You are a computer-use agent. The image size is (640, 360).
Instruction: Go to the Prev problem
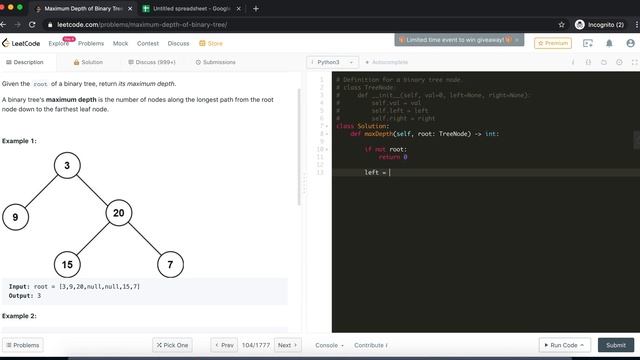(x=224, y=345)
